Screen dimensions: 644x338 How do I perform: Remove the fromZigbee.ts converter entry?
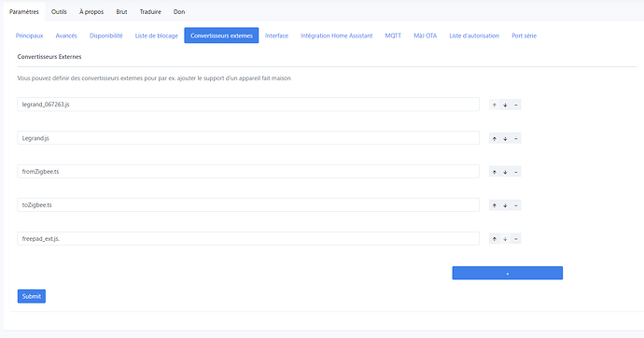tap(516, 172)
